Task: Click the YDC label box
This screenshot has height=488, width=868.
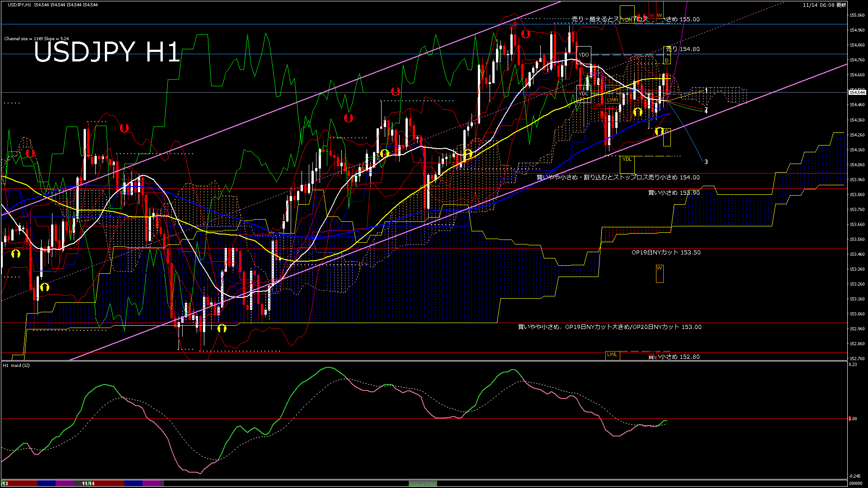Action: coord(584,94)
